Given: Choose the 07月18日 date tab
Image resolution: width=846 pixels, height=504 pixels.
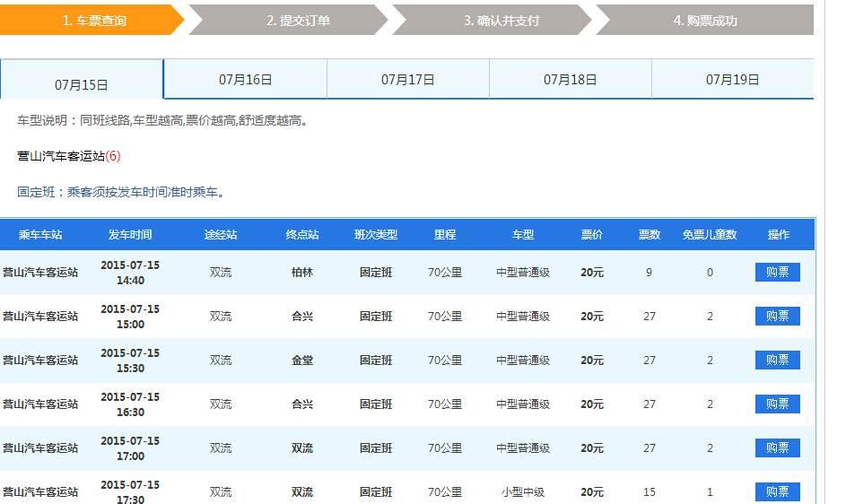Looking at the screenshot, I should pyautogui.click(x=570, y=80).
